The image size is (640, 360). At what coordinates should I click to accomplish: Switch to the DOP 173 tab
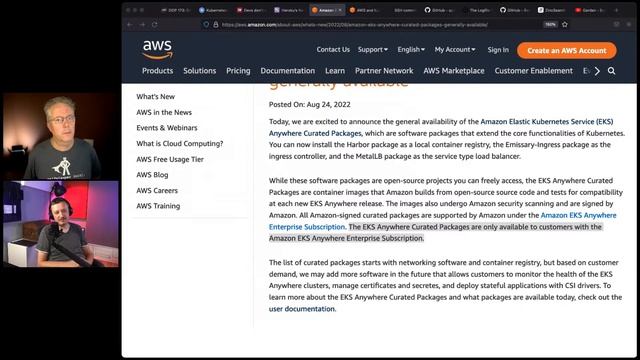click(x=176, y=10)
